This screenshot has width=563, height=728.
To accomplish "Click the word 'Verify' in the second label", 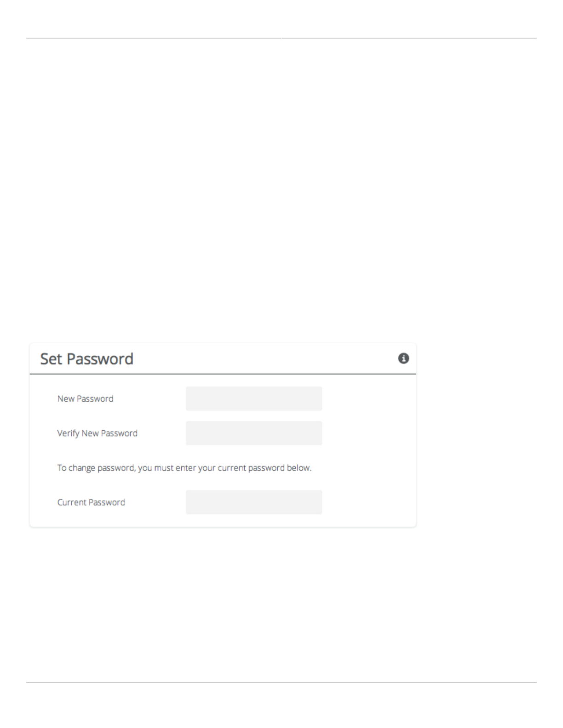I will tap(68, 433).
